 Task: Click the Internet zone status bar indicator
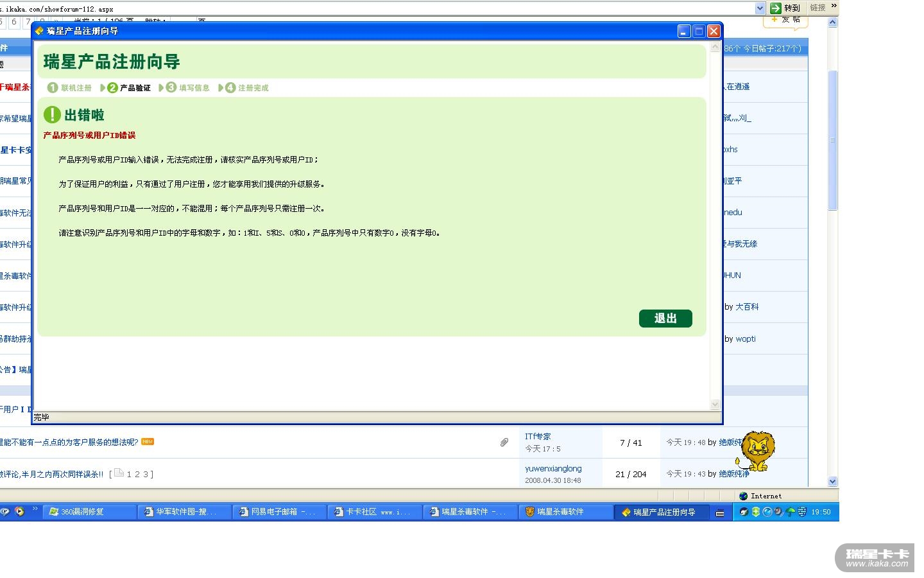click(760, 496)
